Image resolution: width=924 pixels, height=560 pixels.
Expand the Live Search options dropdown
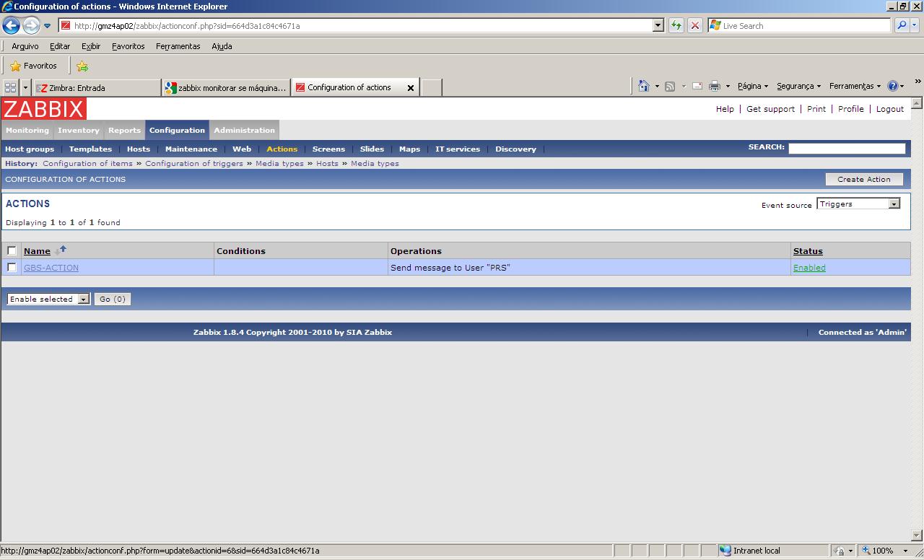(915, 25)
